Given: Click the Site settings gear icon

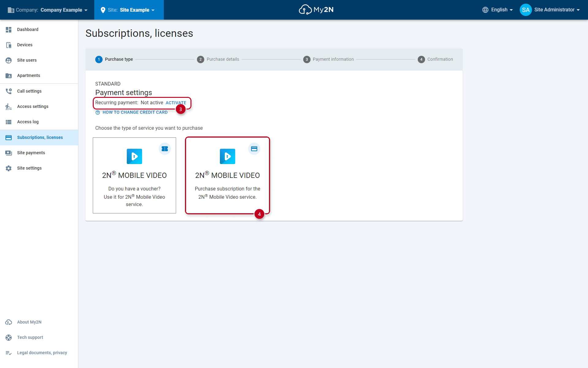Looking at the screenshot, I should [x=9, y=168].
